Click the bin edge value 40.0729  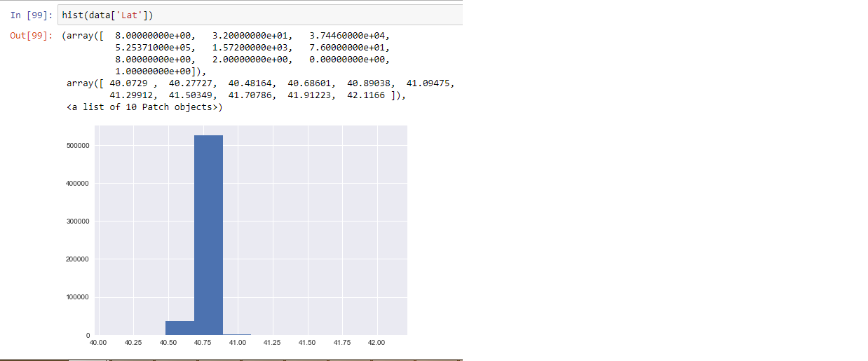131,83
